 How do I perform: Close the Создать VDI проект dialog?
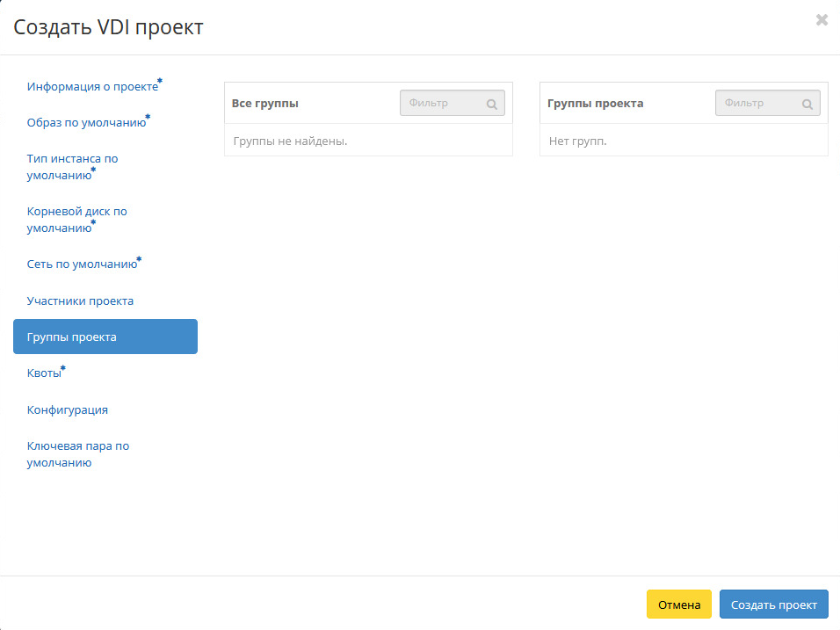(x=822, y=20)
